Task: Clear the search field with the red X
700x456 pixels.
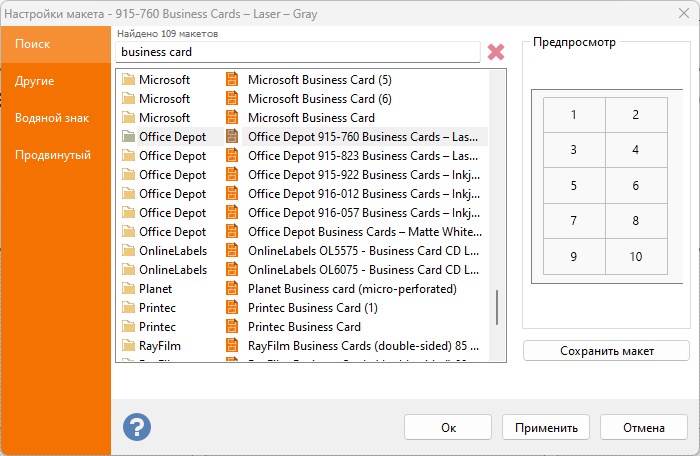Action: (496, 52)
